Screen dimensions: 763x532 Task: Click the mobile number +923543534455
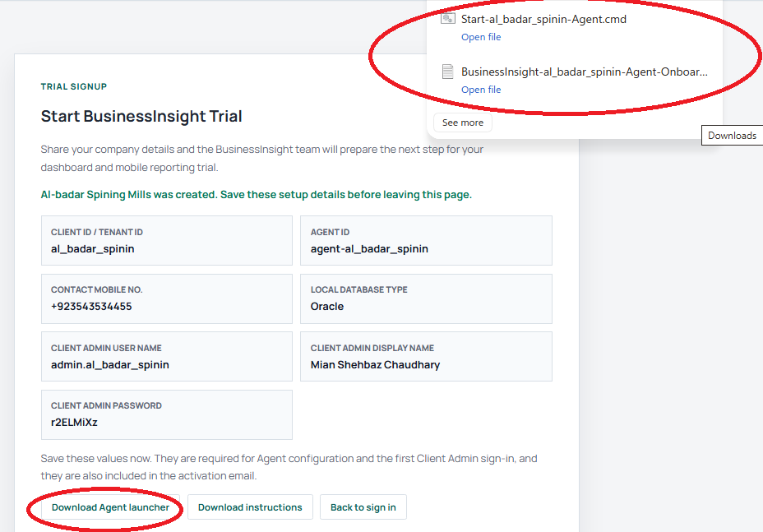coord(91,306)
